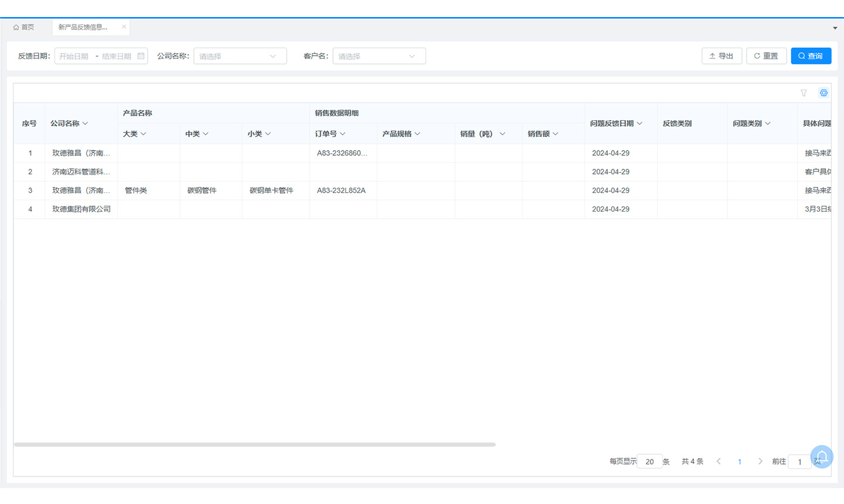The image size is (844, 504).
Task: Close the 新产品反馈信息 tab
Action: [124, 26]
